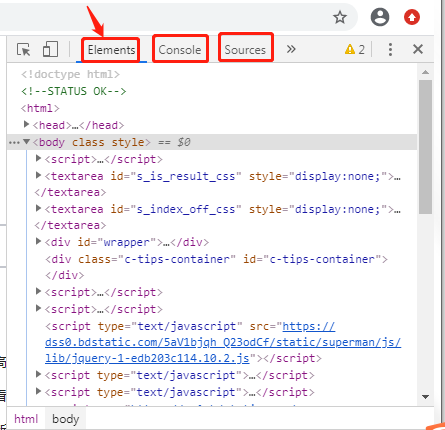
Task: Click the red update arrow icon
Action: coord(412,17)
